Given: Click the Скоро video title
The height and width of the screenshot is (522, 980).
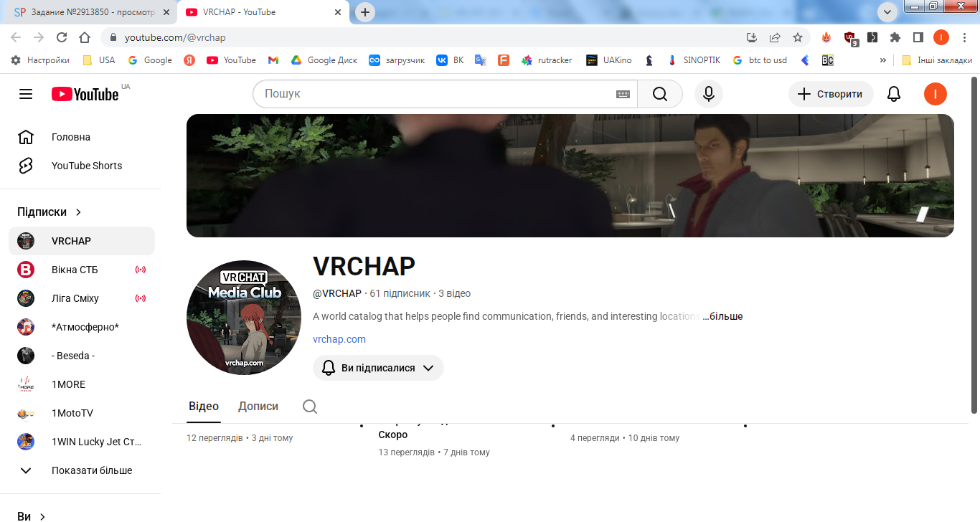Looking at the screenshot, I should pos(393,435).
